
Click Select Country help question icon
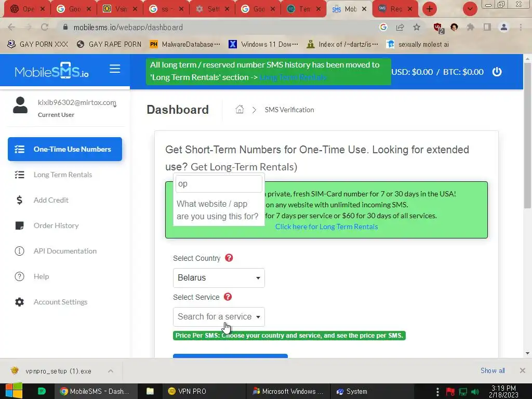click(229, 258)
